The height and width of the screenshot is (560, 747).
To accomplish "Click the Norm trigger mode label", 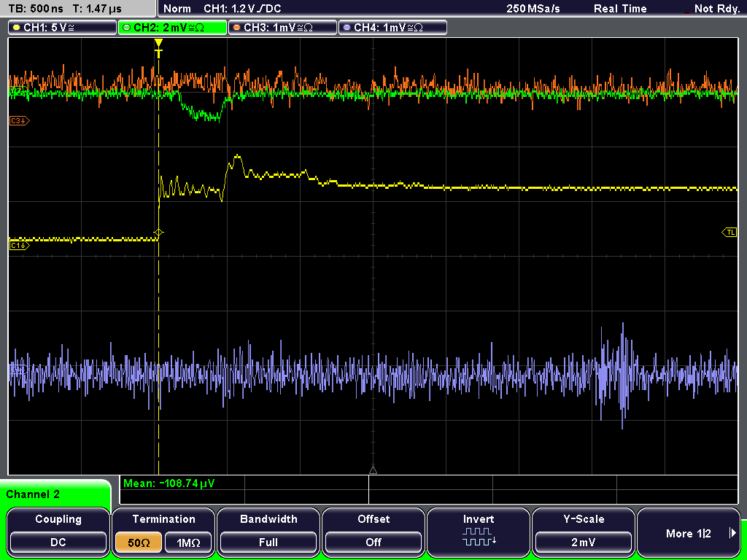I will (177, 9).
